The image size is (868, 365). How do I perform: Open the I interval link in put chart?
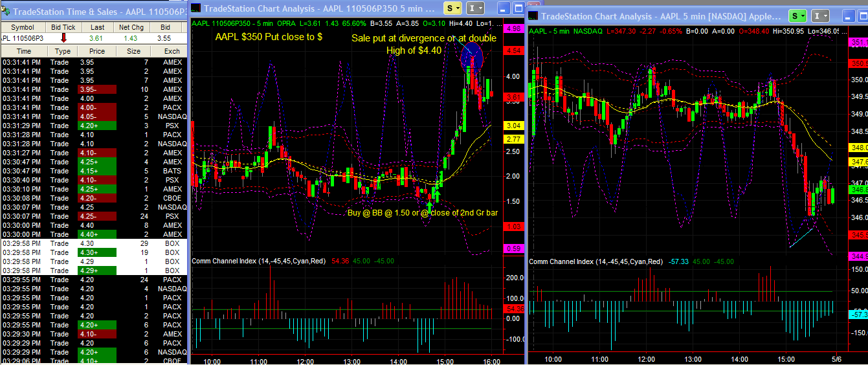click(x=475, y=8)
